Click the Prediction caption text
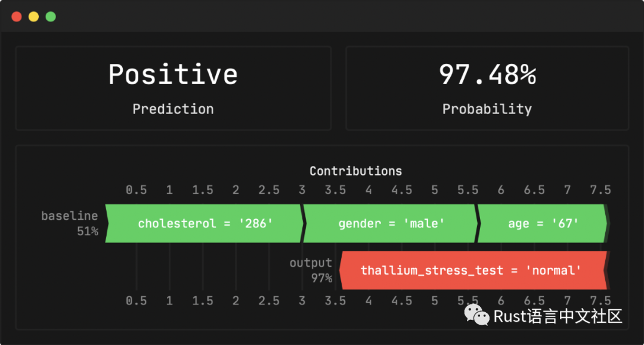Viewport: 644px width, 345px height. pyautogui.click(x=174, y=109)
